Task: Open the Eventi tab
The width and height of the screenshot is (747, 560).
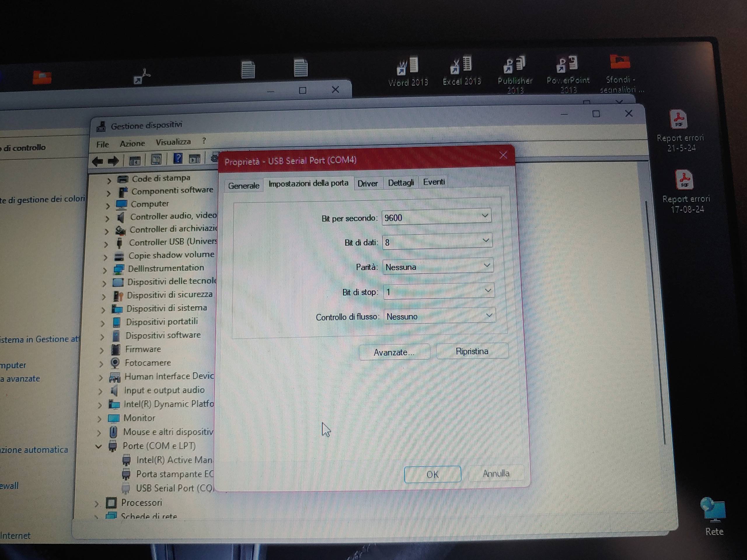Action: (x=434, y=182)
